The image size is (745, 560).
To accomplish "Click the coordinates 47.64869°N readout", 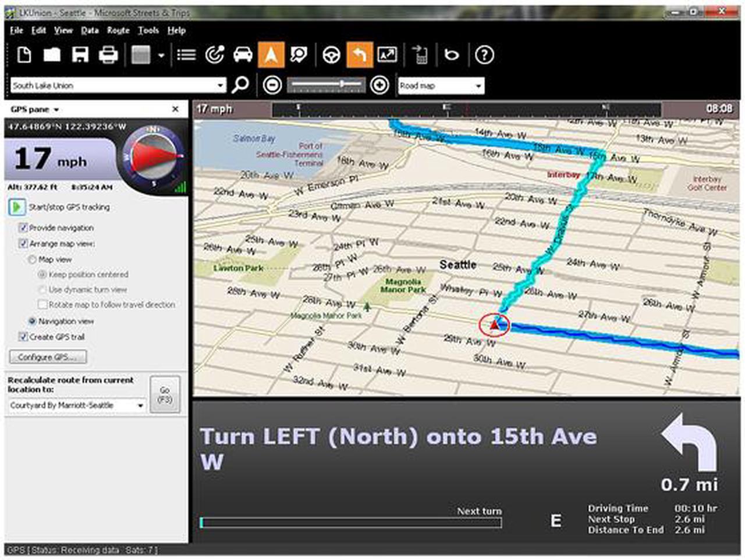I will pos(67,126).
